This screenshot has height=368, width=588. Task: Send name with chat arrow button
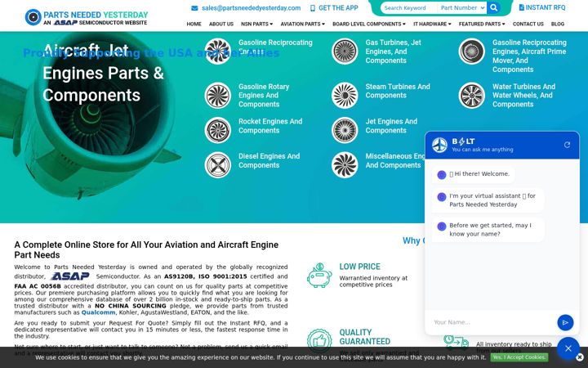coord(565,322)
